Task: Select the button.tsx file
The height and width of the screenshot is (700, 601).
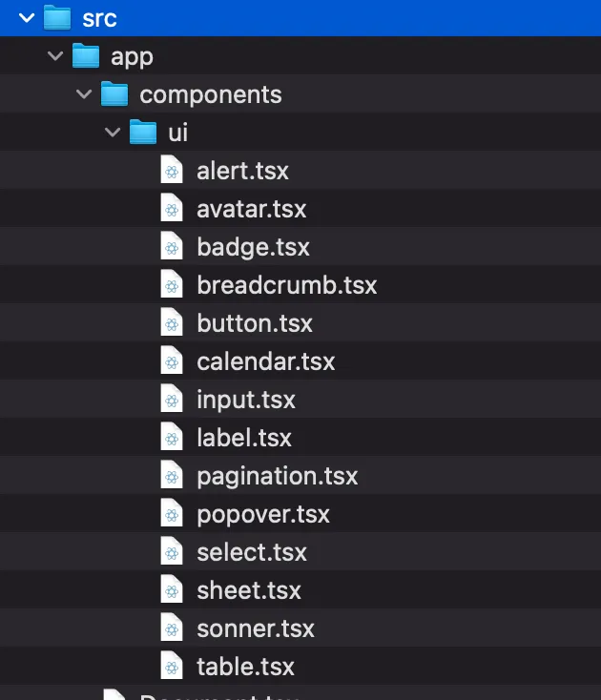Action: pyautogui.click(x=254, y=324)
